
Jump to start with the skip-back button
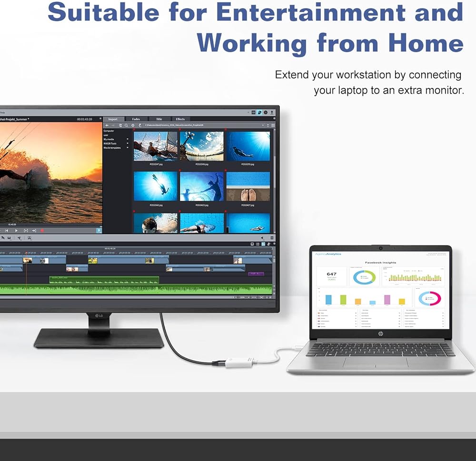coord(7,231)
